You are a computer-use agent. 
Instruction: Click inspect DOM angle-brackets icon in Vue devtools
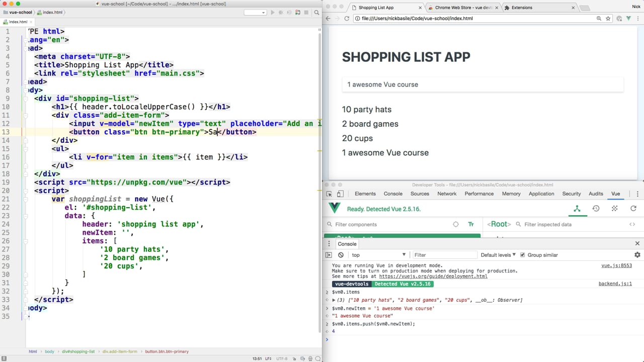[x=632, y=224]
